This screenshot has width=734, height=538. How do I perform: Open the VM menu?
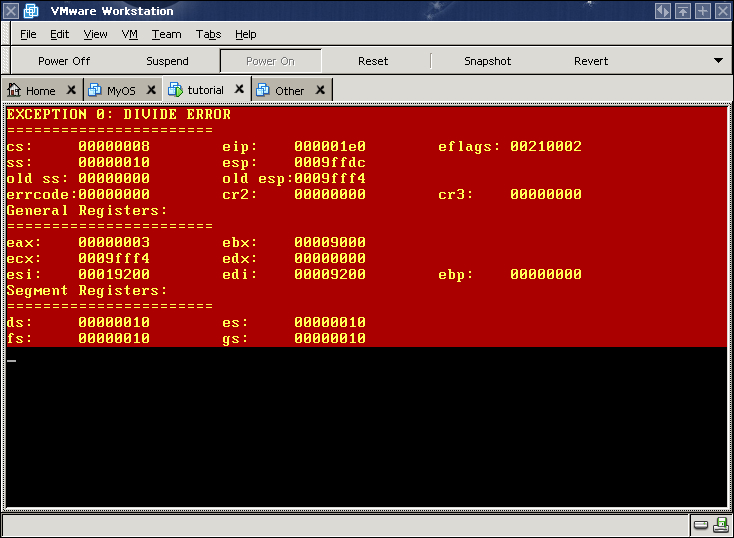(130, 34)
